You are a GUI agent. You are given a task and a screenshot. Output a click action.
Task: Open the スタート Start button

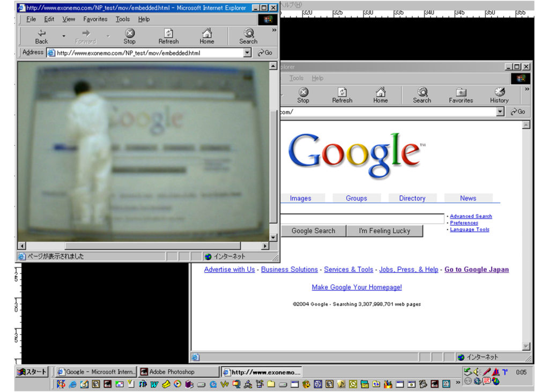tap(32, 372)
